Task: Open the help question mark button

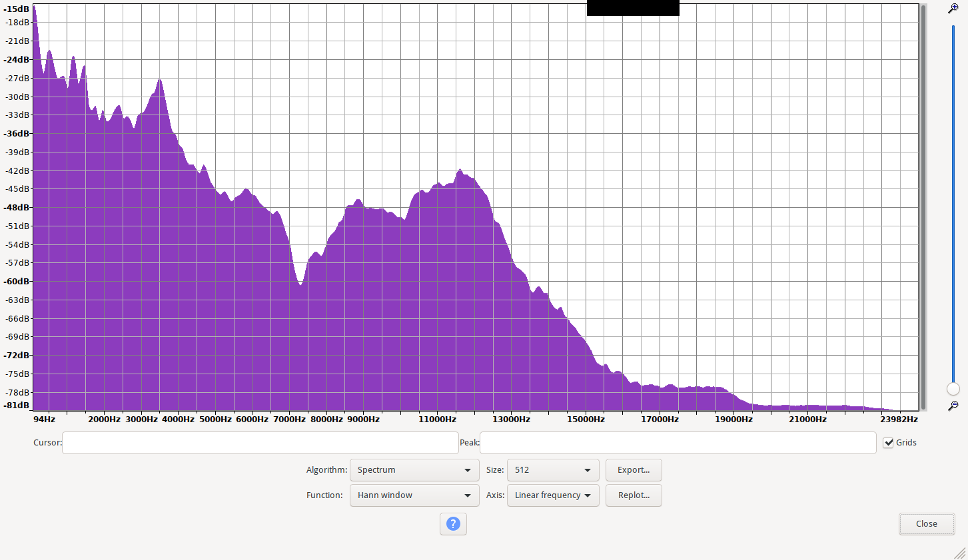Action: coord(453,524)
